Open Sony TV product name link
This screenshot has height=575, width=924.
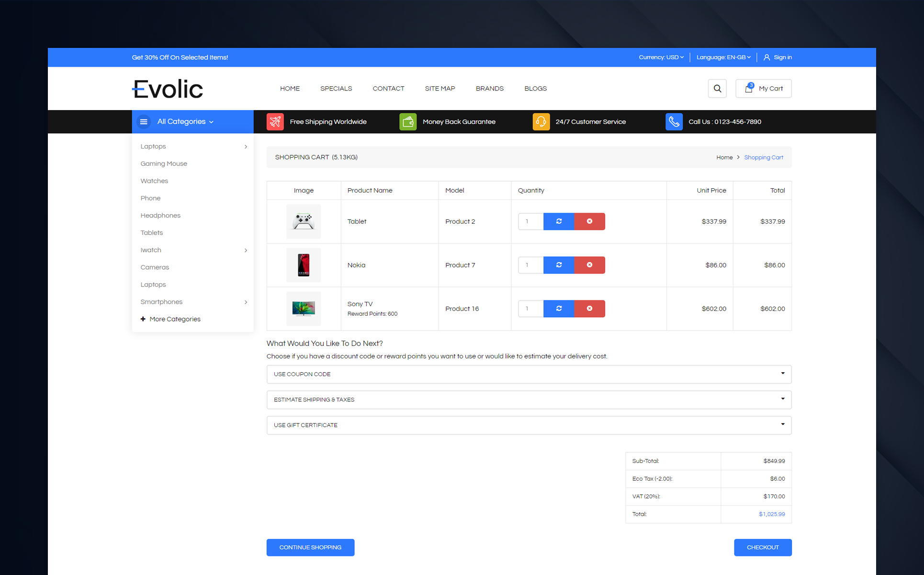tap(360, 304)
